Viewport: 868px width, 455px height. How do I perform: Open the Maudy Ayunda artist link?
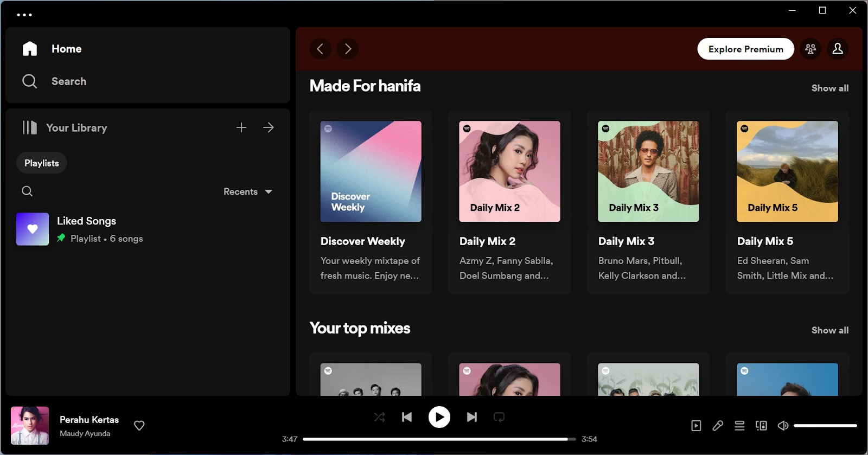pos(85,433)
